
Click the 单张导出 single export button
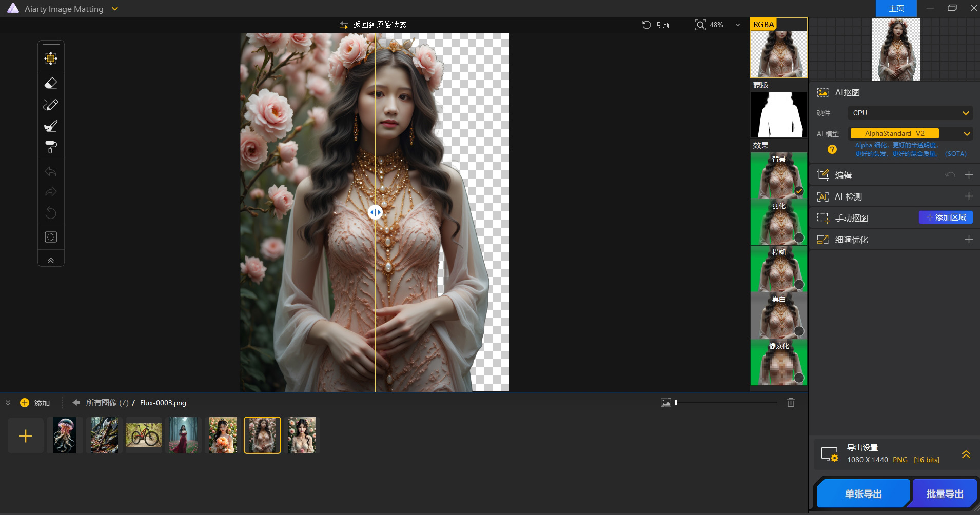click(x=863, y=493)
